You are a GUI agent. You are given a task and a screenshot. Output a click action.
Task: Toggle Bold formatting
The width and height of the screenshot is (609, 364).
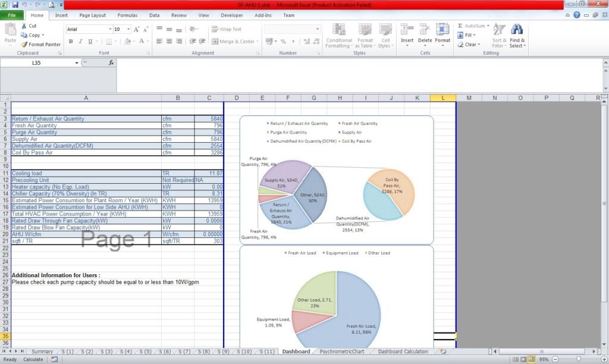click(x=71, y=42)
